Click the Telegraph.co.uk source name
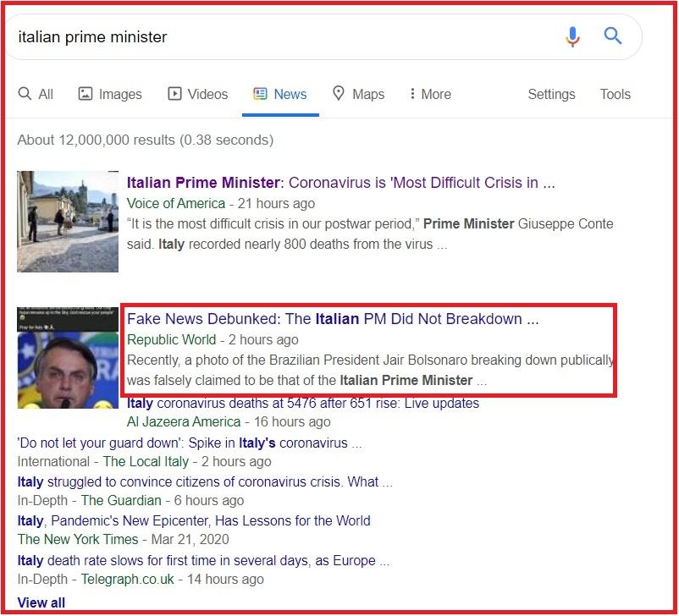The image size is (679, 616). click(x=127, y=580)
